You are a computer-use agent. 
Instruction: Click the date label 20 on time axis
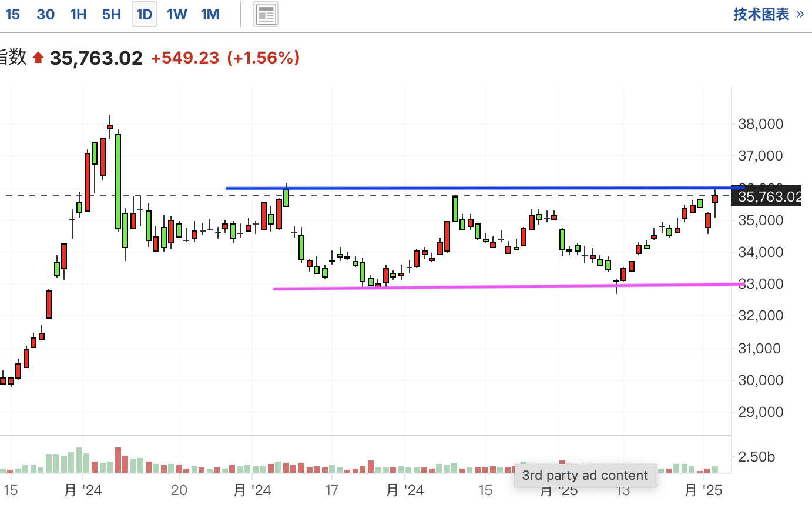(x=179, y=490)
